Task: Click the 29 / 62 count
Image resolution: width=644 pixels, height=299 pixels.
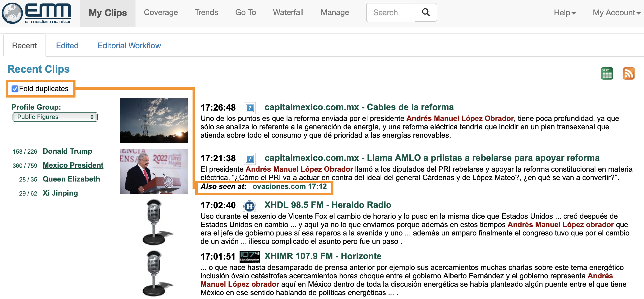Action: (x=28, y=194)
